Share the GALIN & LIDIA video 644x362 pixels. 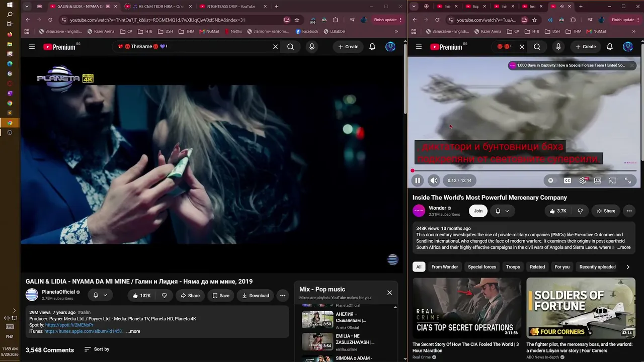click(x=190, y=296)
